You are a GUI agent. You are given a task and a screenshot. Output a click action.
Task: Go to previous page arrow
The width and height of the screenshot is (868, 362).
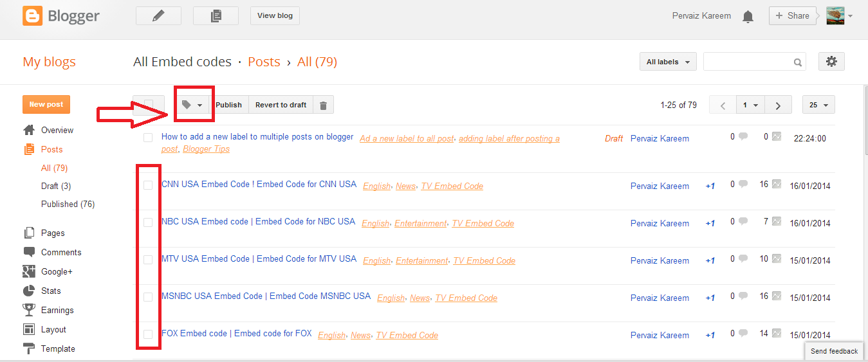(723, 105)
